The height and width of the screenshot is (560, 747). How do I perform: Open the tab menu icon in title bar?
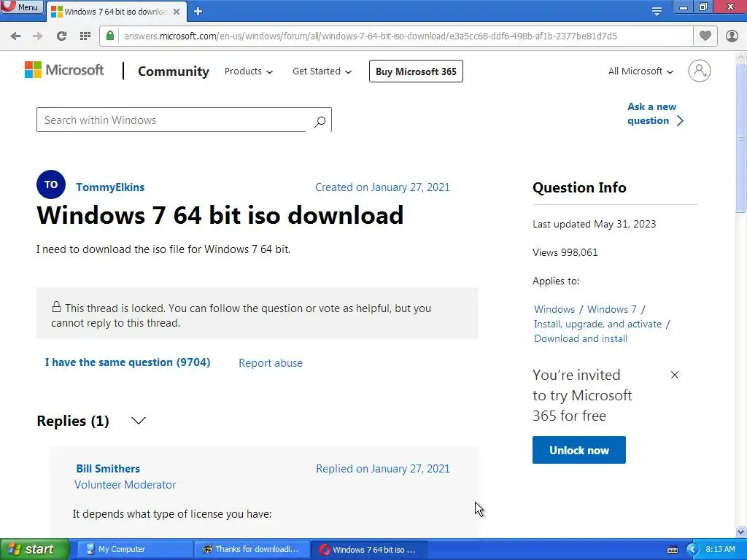pyautogui.click(x=657, y=11)
